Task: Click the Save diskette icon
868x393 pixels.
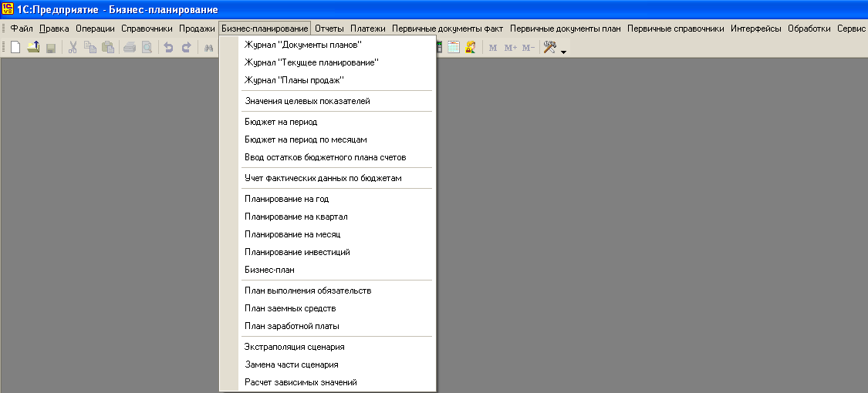Action: [51, 48]
